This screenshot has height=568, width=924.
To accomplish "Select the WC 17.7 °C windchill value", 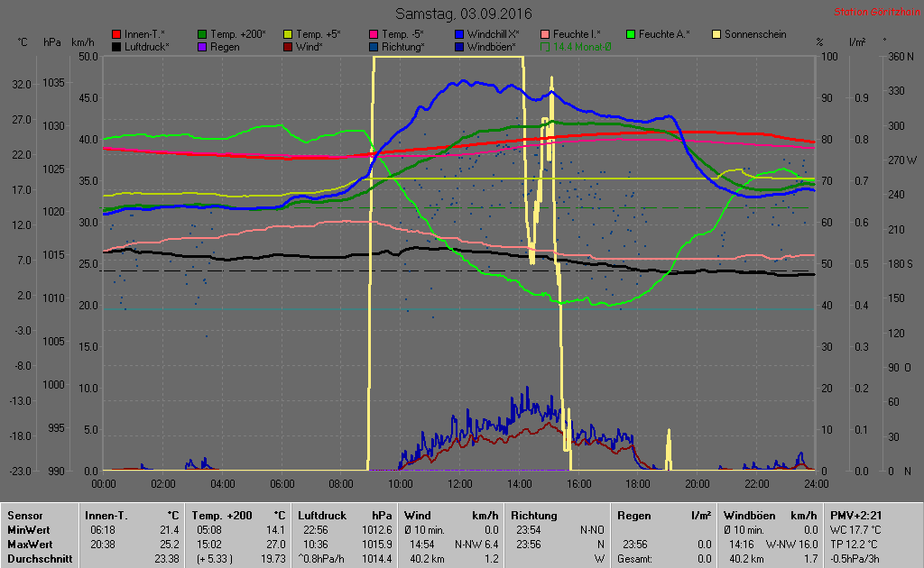I will pos(855,530).
